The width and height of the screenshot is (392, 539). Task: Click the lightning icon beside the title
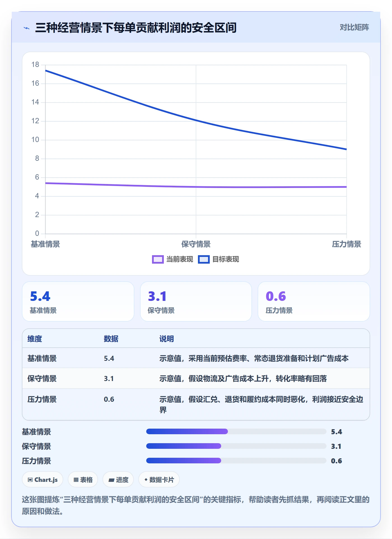point(27,28)
